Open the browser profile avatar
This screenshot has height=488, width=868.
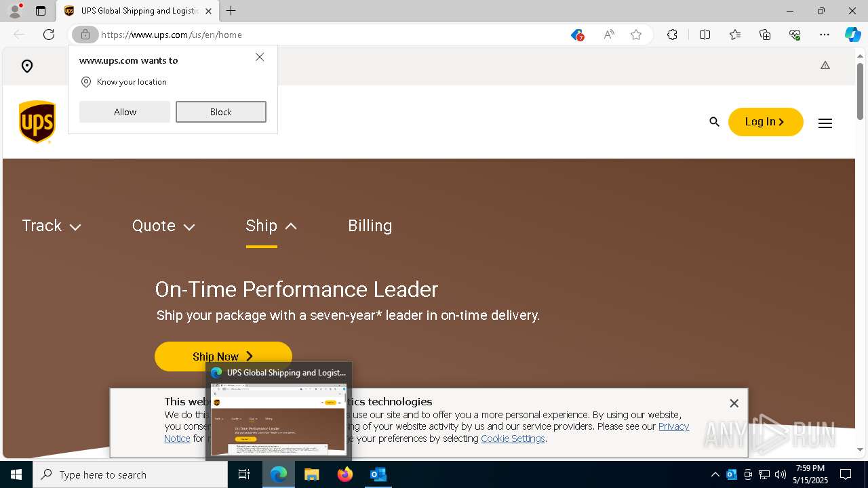point(15,11)
